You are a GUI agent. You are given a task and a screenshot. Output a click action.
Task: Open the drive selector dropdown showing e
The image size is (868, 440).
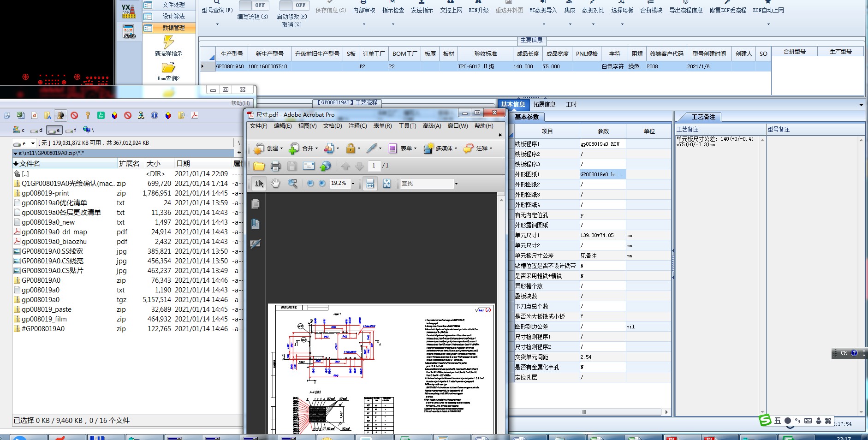coord(33,143)
